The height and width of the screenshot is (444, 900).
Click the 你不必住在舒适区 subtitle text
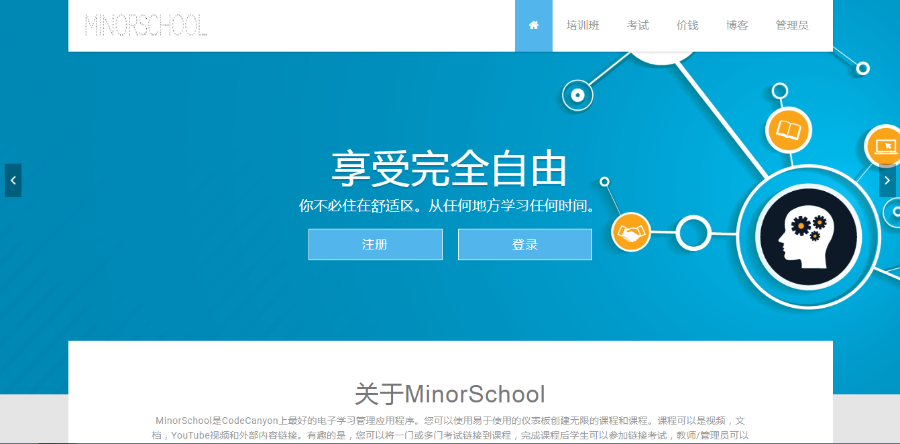point(447,206)
